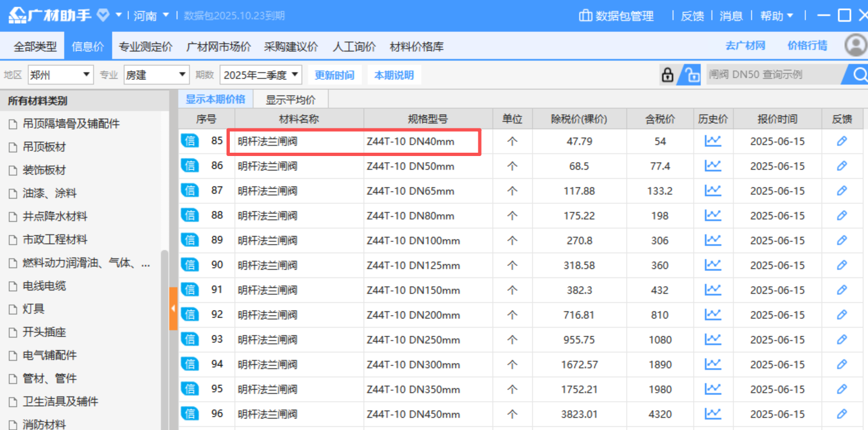
Task: Click 反馈 in title bar
Action: point(692,16)
